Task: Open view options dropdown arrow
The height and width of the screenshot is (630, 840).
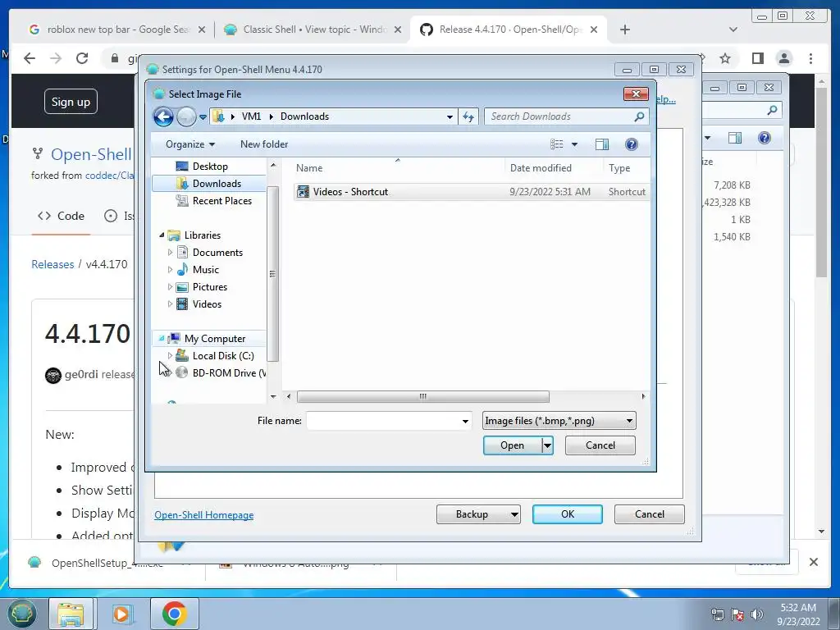Action: pyautogui.click(x=574, y=144)
